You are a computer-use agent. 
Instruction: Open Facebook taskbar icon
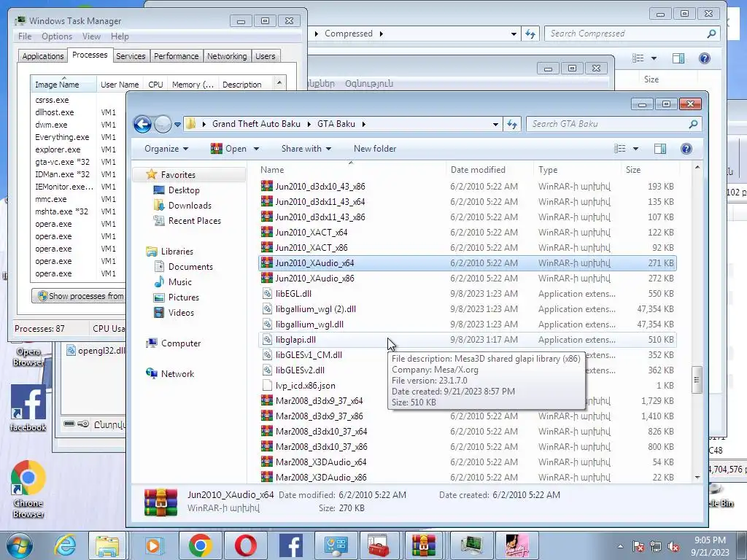click(291, 545)
